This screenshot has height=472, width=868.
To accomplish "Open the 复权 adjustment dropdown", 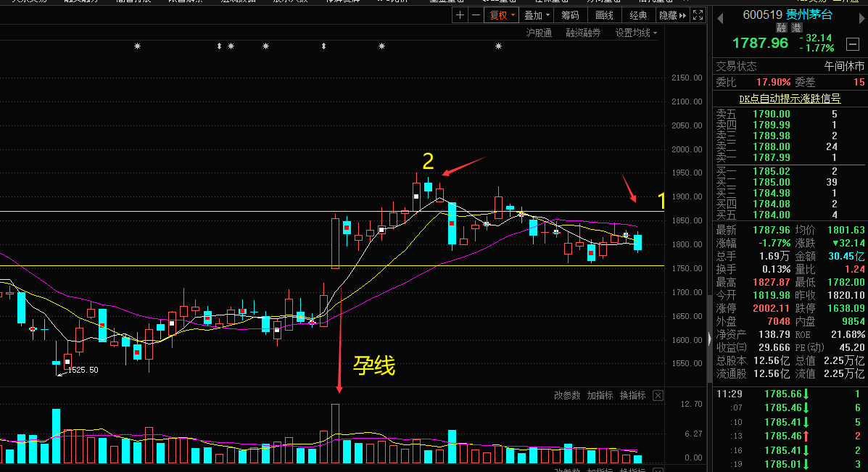I will [501, 15].
